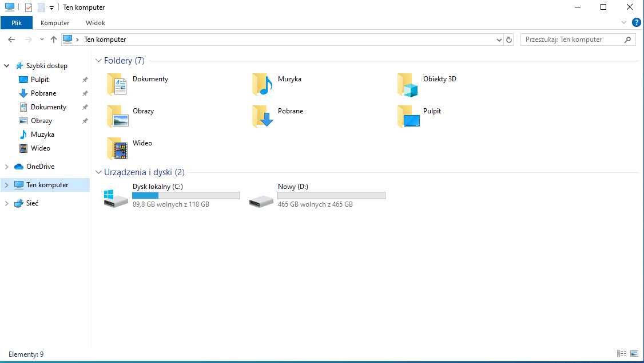The image size is (644, 363).
Task: Open recent locations dropdown near navigation arrows
Action: coord(42,40)
